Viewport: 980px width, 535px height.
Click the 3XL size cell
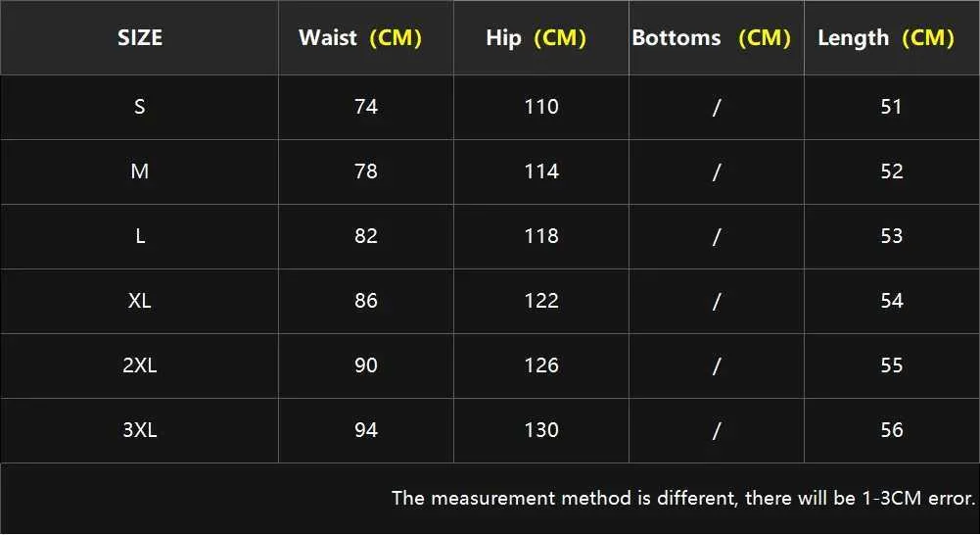pyautogui.click(x=140, y=430)
